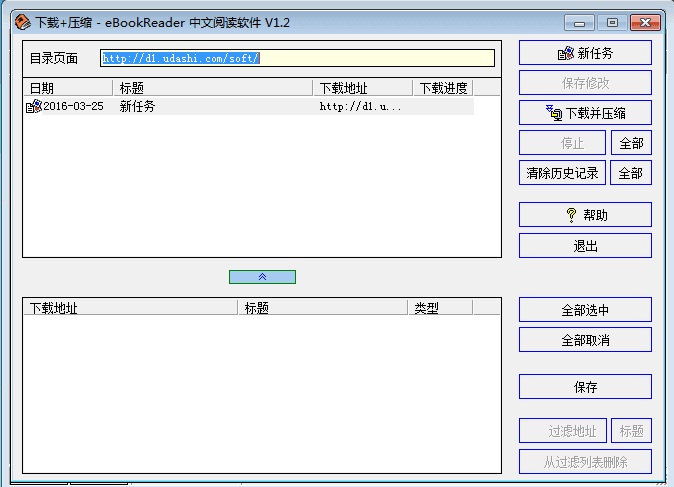
Task: Click 下载地址 header in lower list
Action: tap(131, 308)
